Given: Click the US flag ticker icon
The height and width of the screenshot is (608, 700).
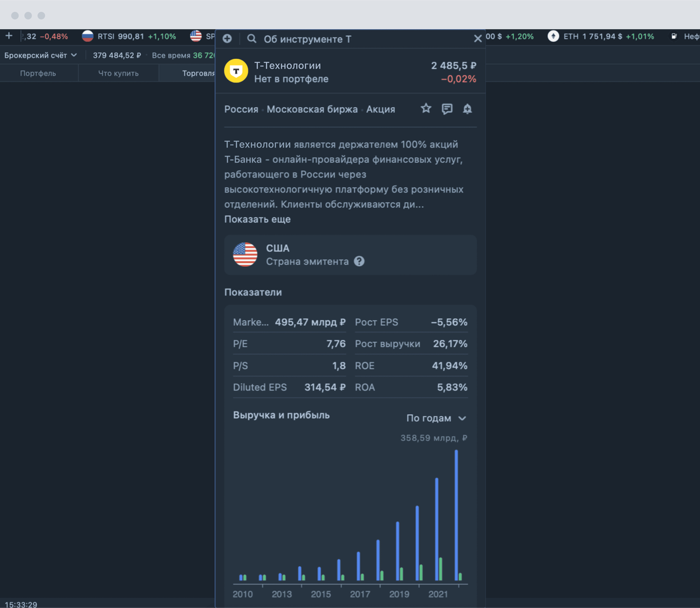Looking at the screenshot, I should point(196,36).
